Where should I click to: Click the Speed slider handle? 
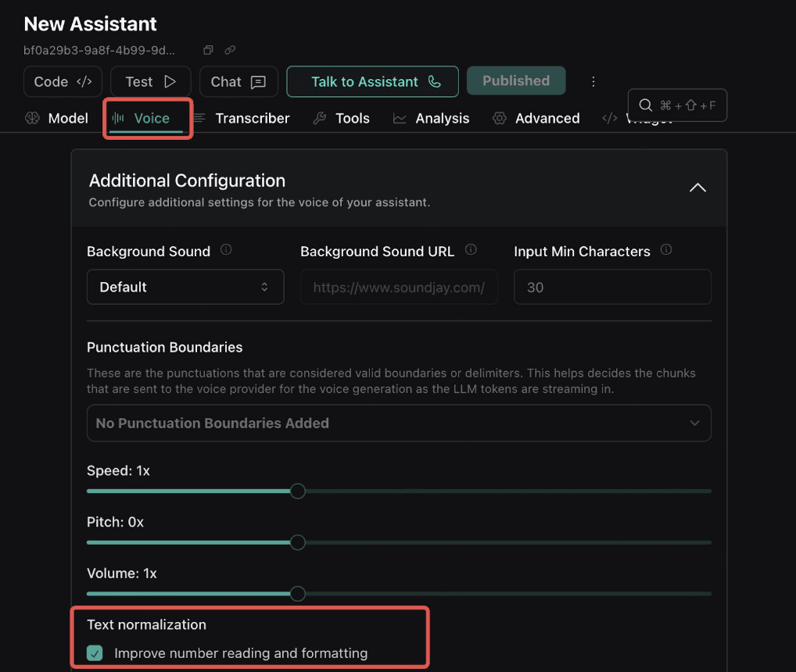[297, 491]
